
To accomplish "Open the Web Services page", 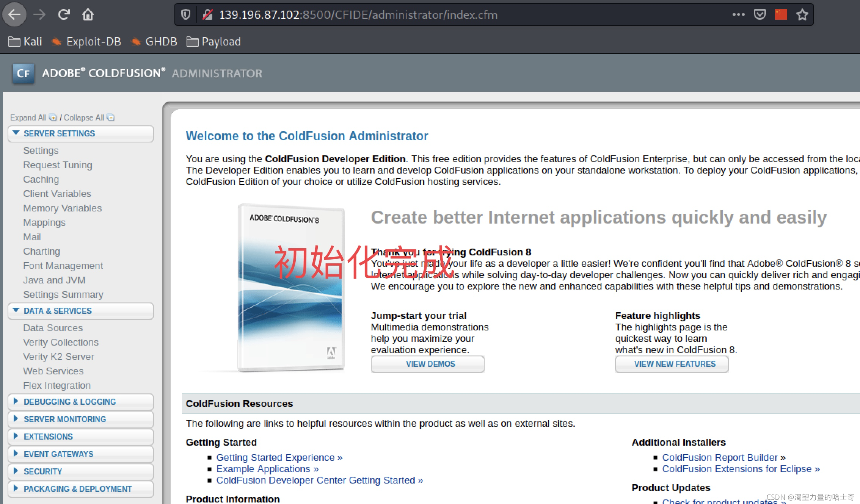I will click(x=53, y=371).
